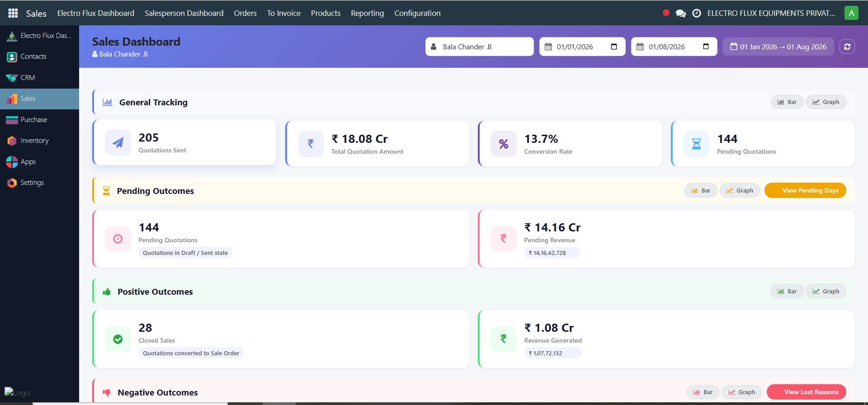The width and height of the screenshot is (868, 405).
Task: Open the apps grid menu icon
Action: coord(13,13)
